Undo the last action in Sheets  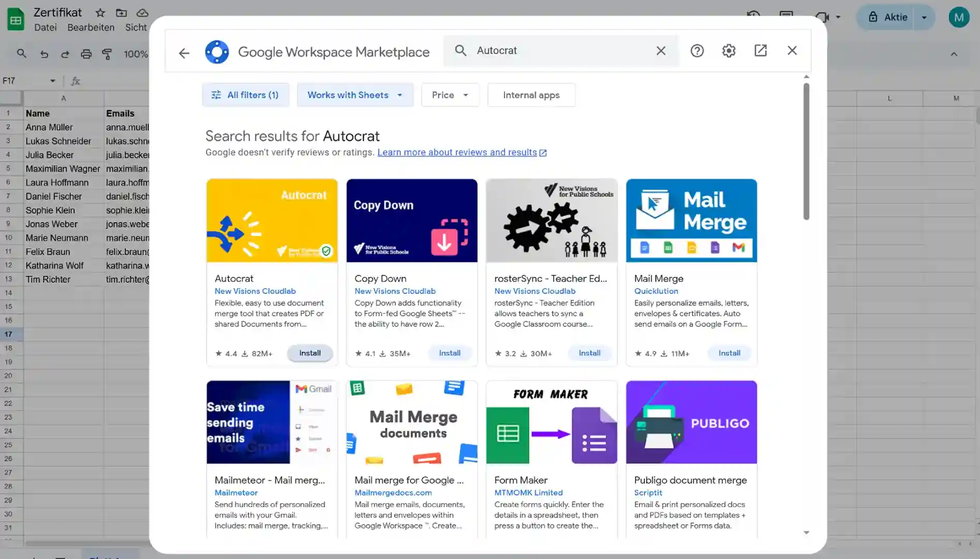click(x=44, y=54)
